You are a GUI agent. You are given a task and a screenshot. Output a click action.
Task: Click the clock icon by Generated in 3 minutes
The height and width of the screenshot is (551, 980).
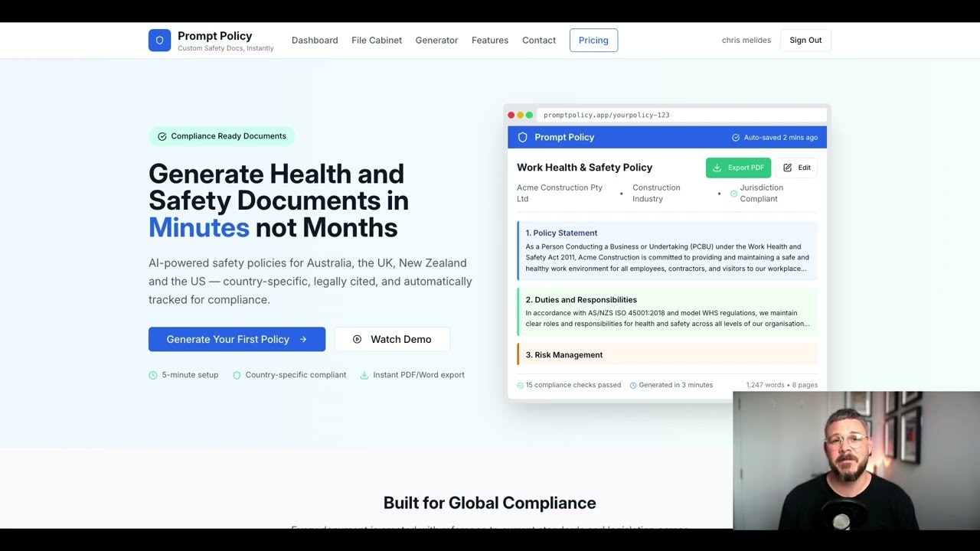pyautogui.click(x=633, y=385)
